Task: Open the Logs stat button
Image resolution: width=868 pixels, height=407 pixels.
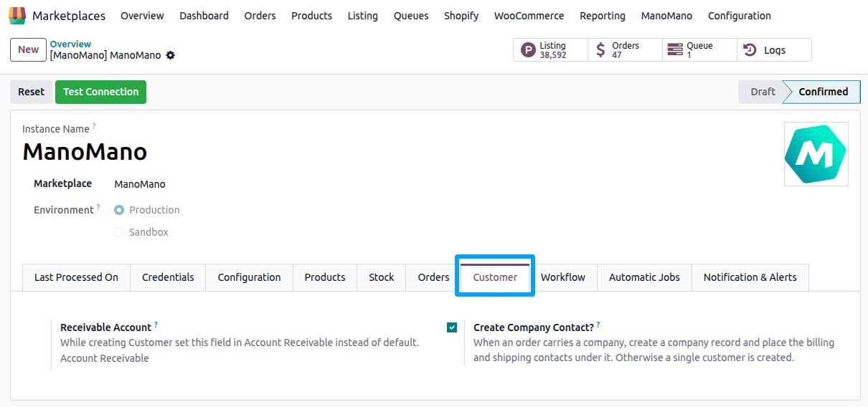Action: tap(774, 50)
